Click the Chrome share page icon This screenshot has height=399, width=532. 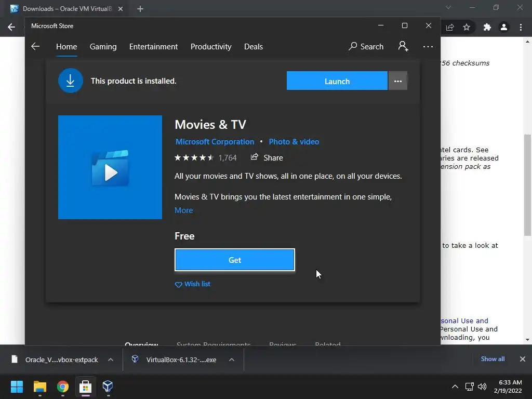450,27
